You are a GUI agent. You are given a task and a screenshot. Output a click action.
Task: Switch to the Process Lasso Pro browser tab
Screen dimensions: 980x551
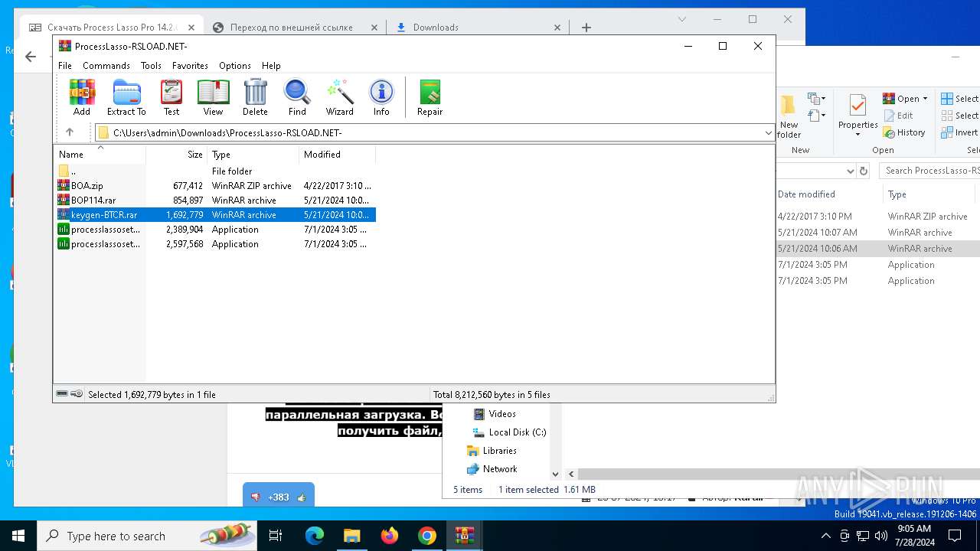113,28
